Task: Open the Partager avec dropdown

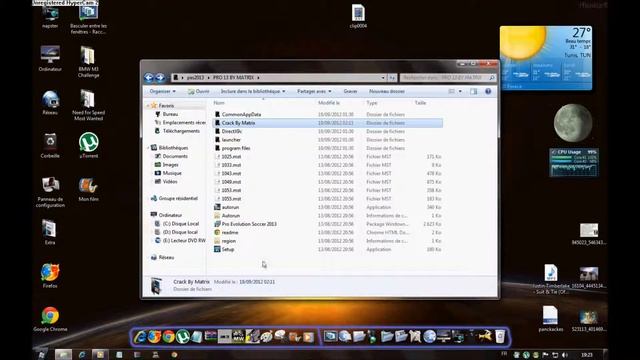Action: 314,91
